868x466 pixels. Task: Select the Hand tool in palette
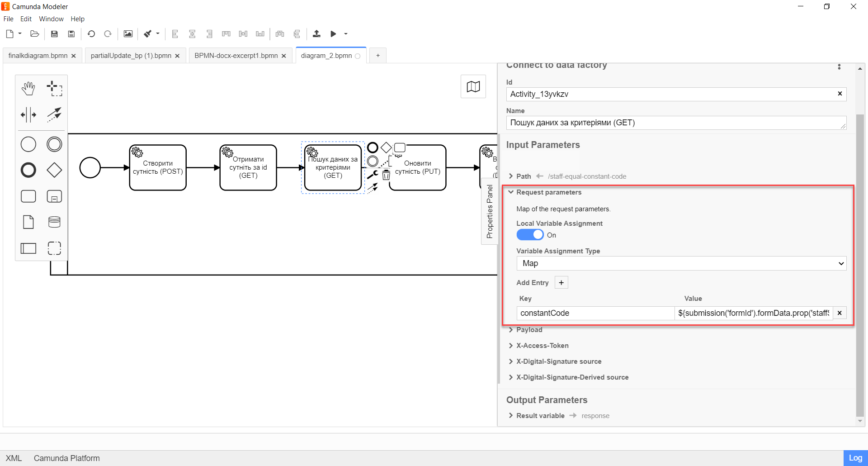[x=28, y=89]
